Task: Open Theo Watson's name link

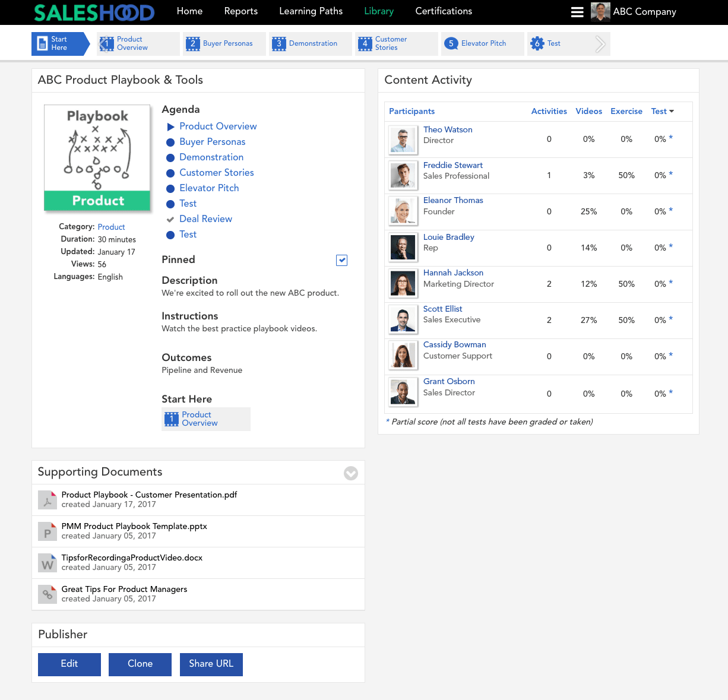Action: [x=448, y=129]
